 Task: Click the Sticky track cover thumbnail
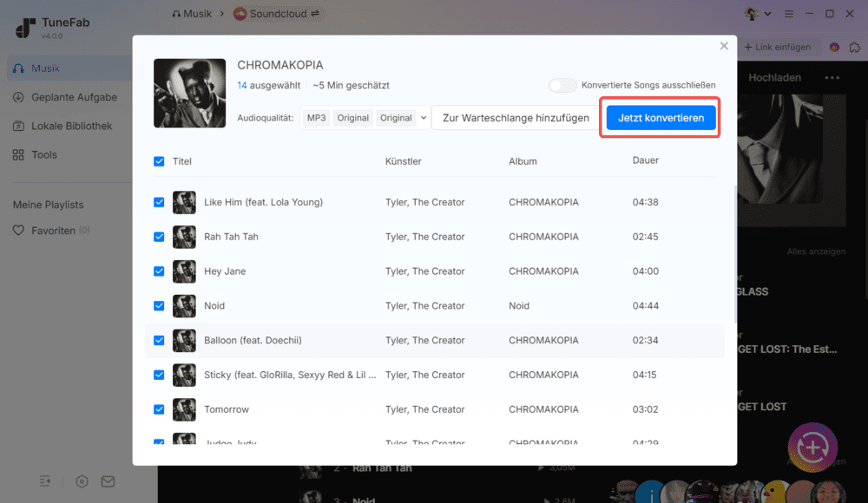pyautogui.click(x=184, y=376)
